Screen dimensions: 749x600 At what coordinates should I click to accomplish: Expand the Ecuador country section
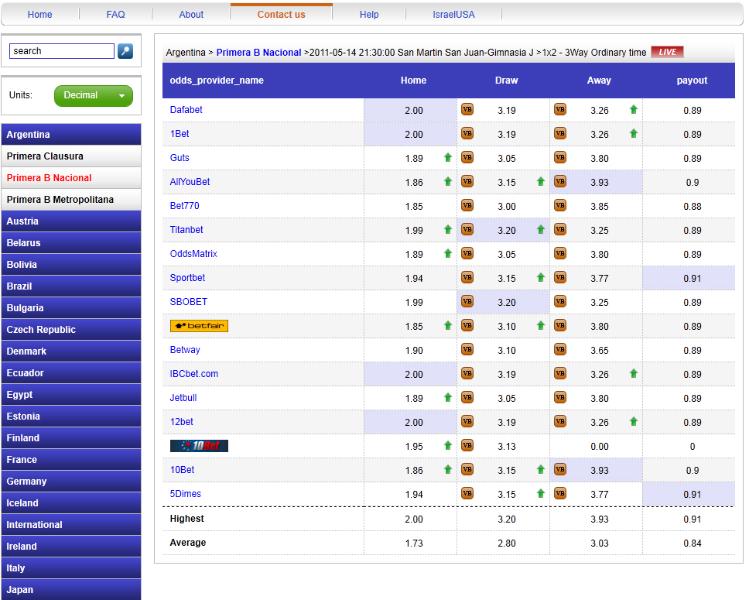point(71,373)
